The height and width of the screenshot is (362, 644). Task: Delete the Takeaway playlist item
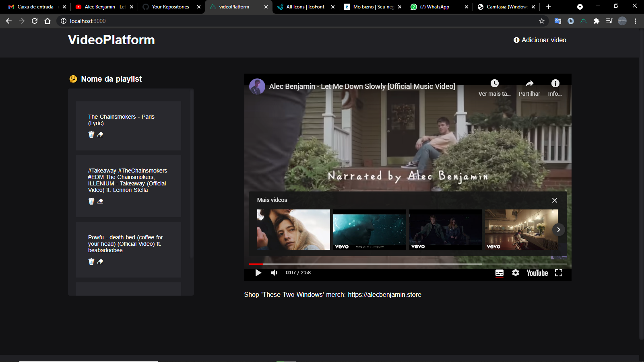91,201
